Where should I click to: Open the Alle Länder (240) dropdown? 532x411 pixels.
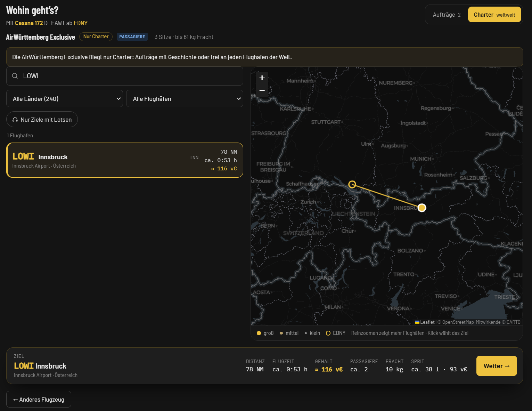pos(65,98)
